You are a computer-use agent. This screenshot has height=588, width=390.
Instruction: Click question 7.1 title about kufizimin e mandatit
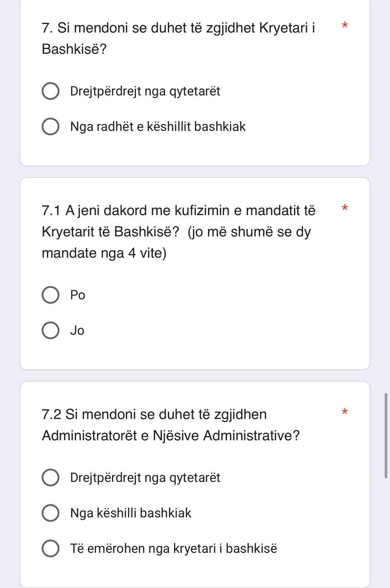pos(178,232)
